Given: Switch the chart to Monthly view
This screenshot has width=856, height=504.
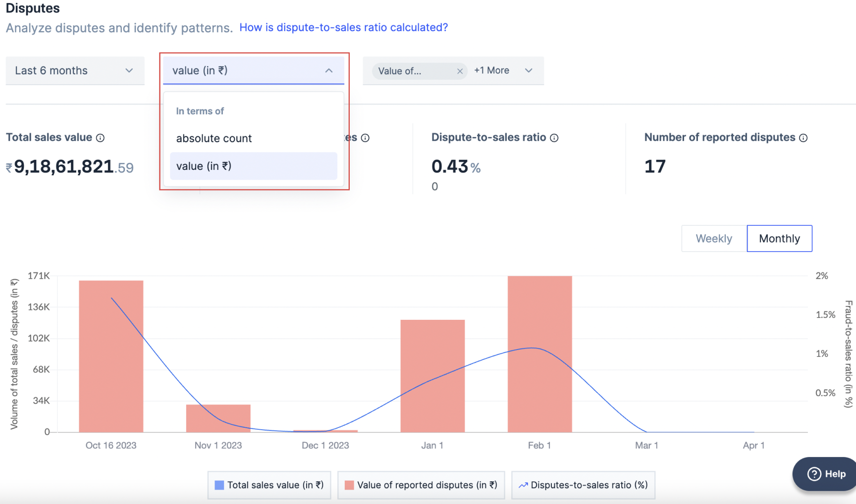Looking at the screenshot, I should pyautogui.click(x=780, y=239).
